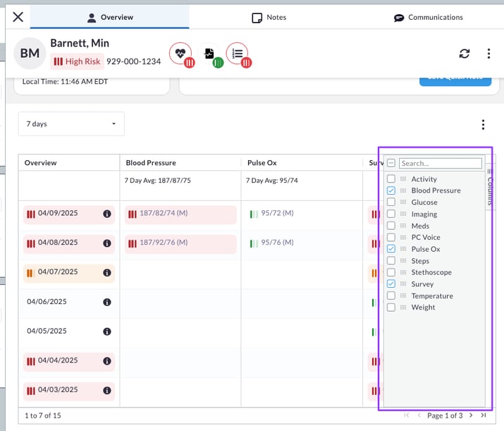Image resolution: width=504 pixels, height=431 pixels.
Task: Click the info icon for 04/06/2025
Action: tap(107, 302)
